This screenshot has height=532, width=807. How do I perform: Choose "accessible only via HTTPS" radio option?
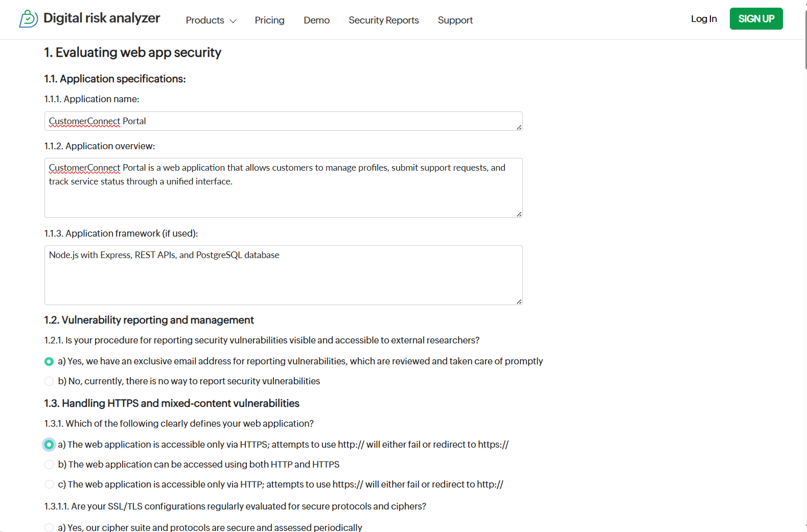[x=49, y=445]
